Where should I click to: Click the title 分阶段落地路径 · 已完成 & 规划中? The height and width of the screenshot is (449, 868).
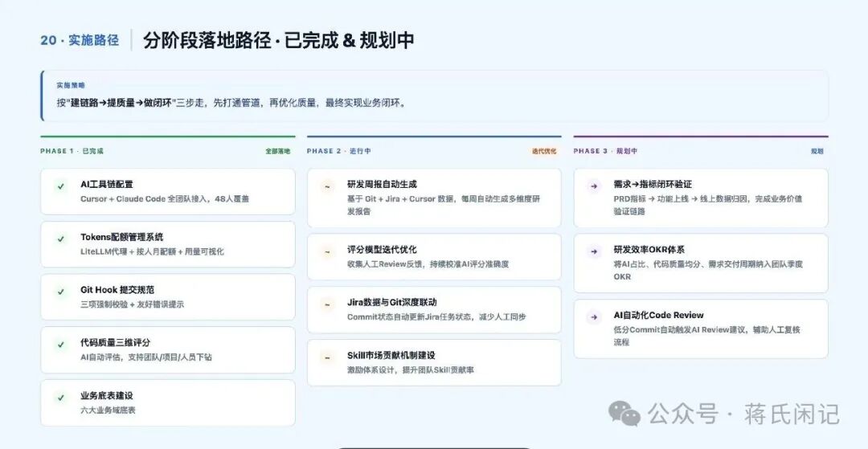pyautogui.click(x=278, y=40)
